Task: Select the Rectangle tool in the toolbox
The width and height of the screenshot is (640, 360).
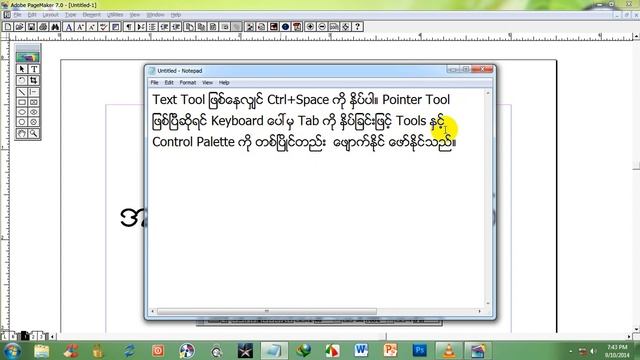Action: 22,102
